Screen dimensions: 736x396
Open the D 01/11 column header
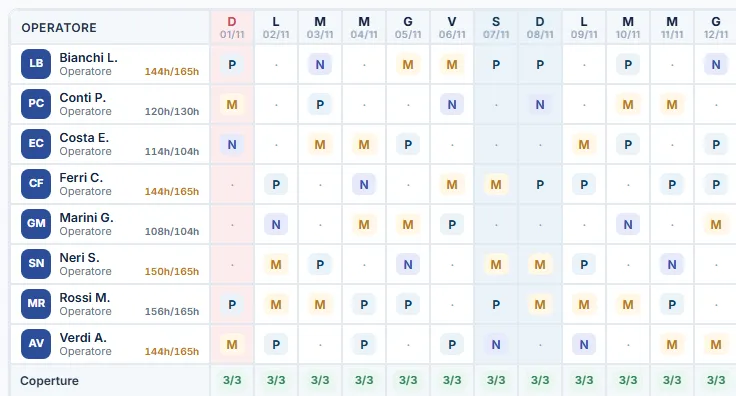pos(232,27)
